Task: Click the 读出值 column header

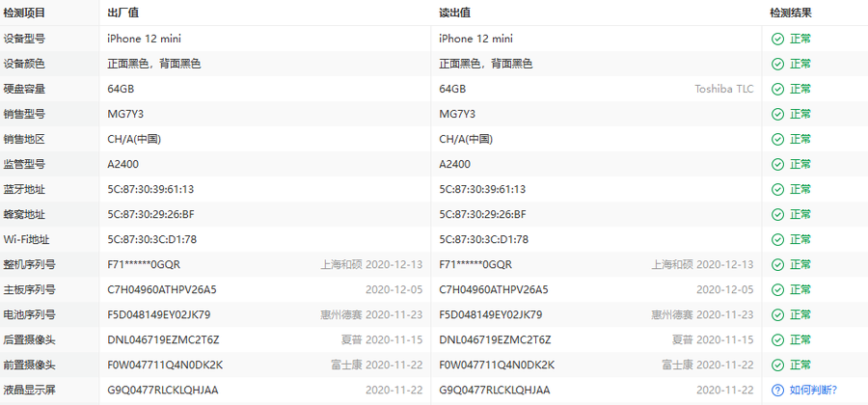Action: click(455, 13)
